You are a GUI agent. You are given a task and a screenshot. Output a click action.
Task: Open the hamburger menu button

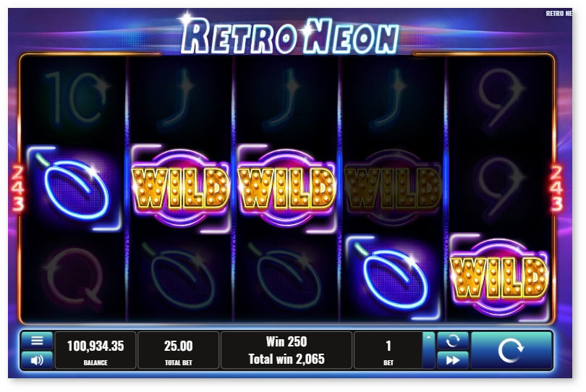point(37,341)
